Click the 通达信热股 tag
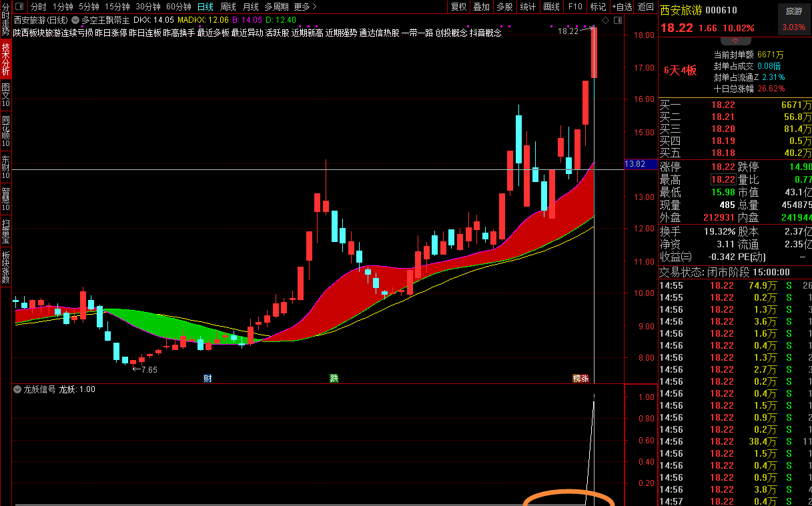Viewport: 812px width, 506px height. [x=379, y=32]
